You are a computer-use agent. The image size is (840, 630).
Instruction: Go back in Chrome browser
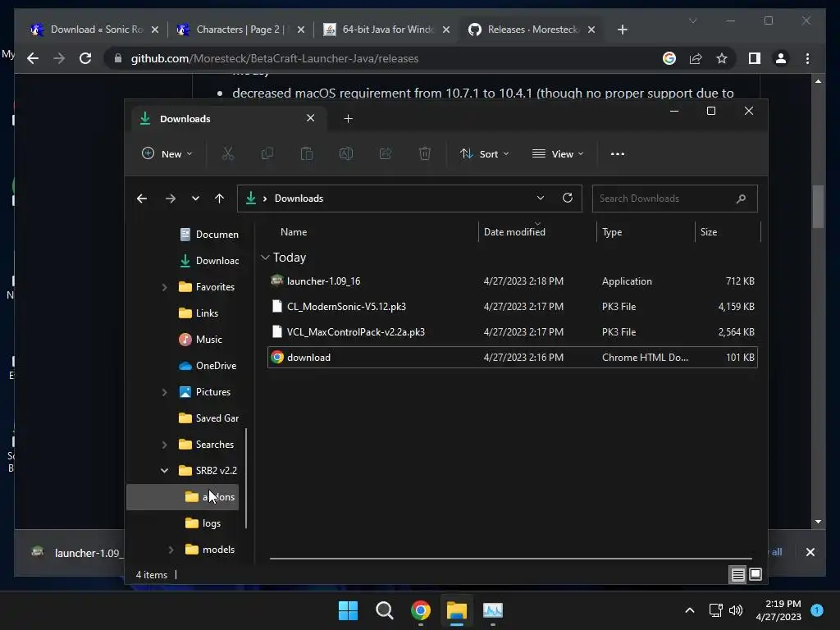pyautogui.click(x=33, y=58)
